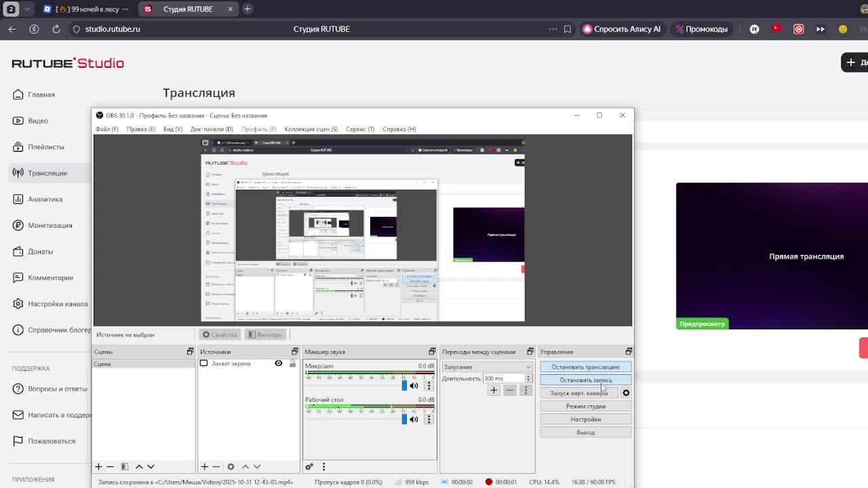Image resolution: width=868 pixels, height=488 pixels.
Task: Move source down in the Sources list
Action: tap(257, 466)
